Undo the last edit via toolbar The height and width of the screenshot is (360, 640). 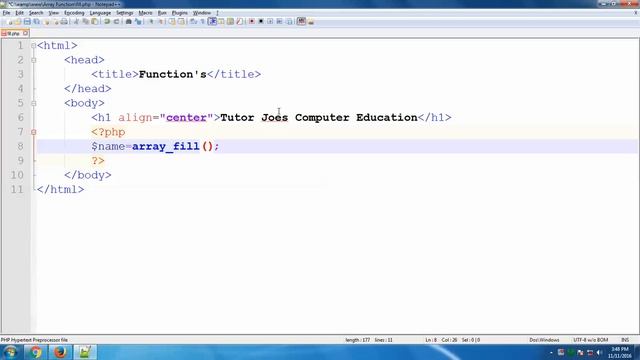[x=107, y=21]
